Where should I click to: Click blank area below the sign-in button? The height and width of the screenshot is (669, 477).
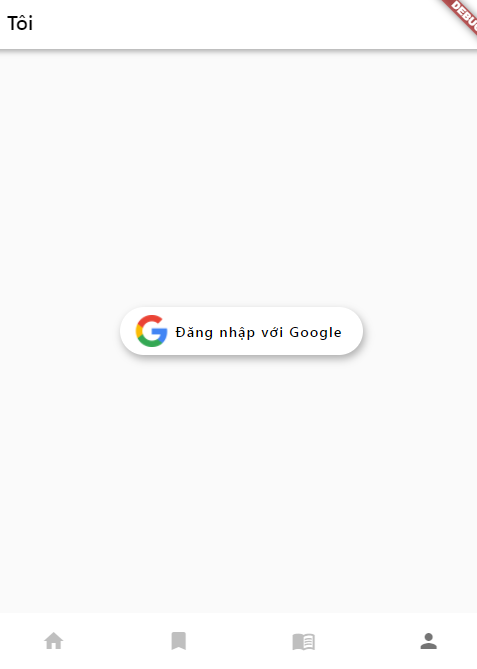[239, 482]
